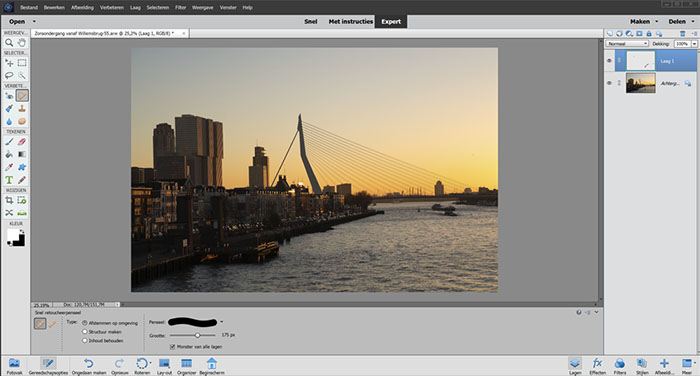Select the Lasso tool
The image size is (700, 376).
pyautogui.click(x=9, y=75)
